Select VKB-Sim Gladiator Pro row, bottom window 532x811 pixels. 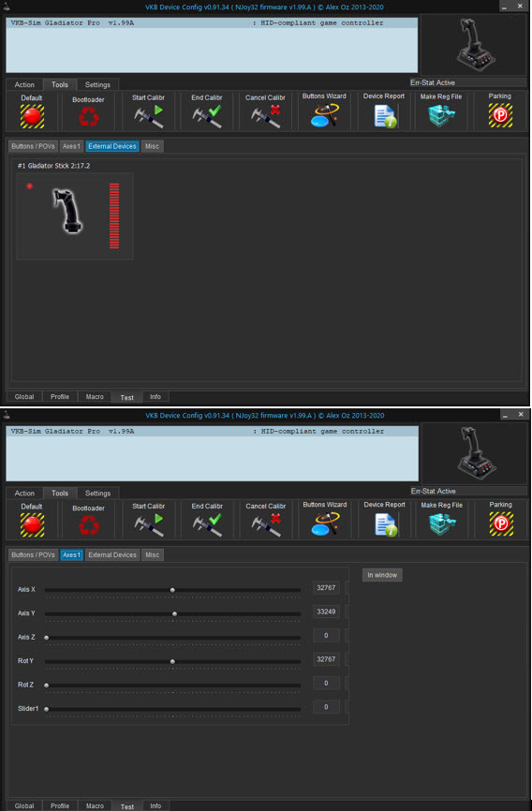click(x=212, y=432)
